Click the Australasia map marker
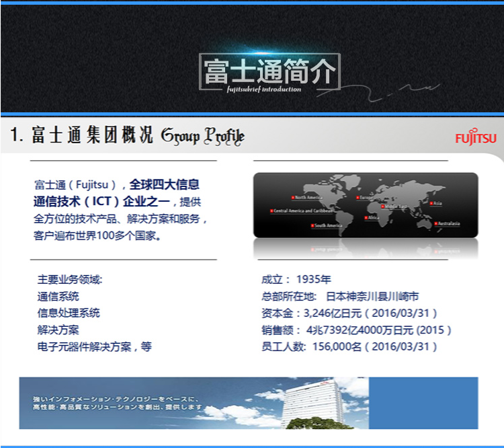504x448 pixels. coord(447,223)
